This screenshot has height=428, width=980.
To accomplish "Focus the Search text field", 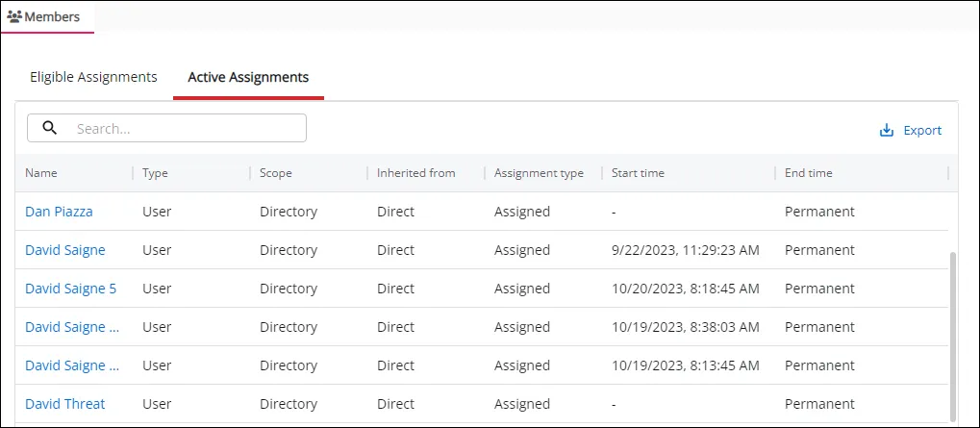I will (x=167, y=128).
